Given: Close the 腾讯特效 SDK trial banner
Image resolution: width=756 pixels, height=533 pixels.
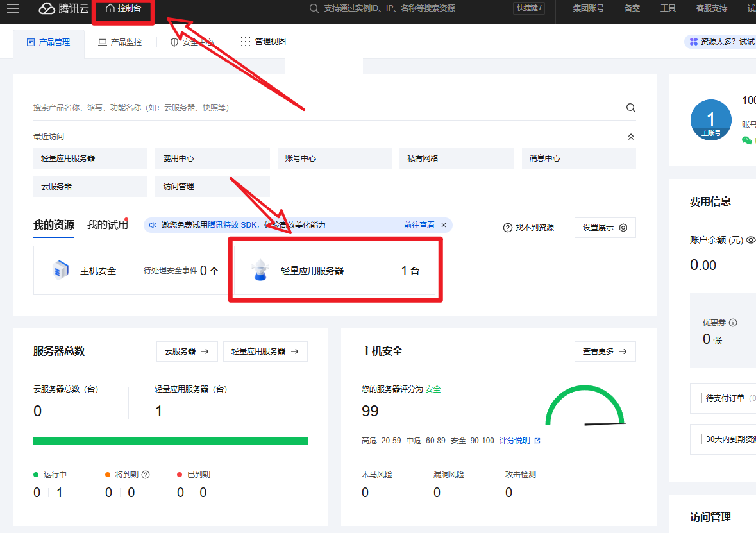Looking at the screenshot, I should click(443, 225).
